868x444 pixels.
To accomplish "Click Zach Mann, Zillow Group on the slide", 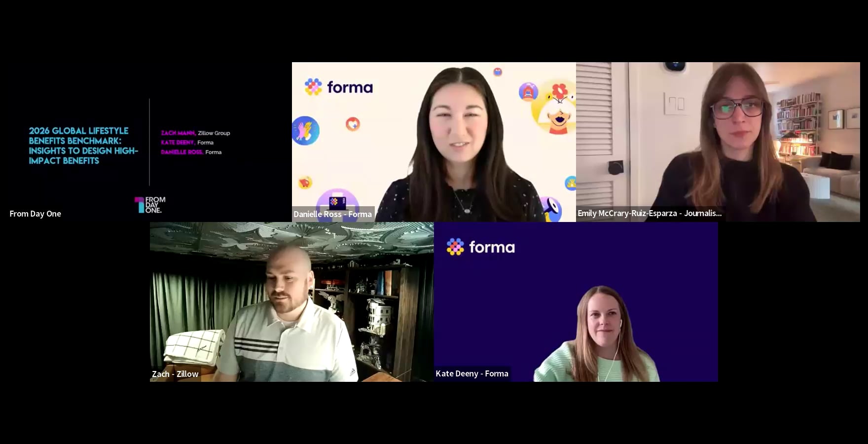I will point(195,133).
